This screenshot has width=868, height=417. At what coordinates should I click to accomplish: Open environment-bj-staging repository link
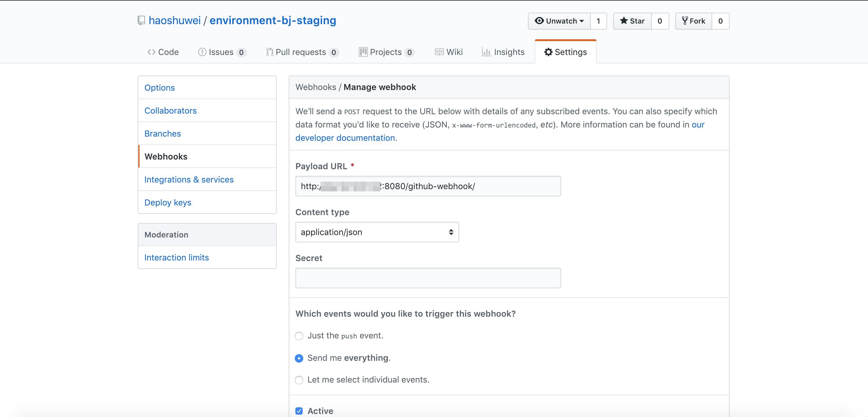point(273,20)
